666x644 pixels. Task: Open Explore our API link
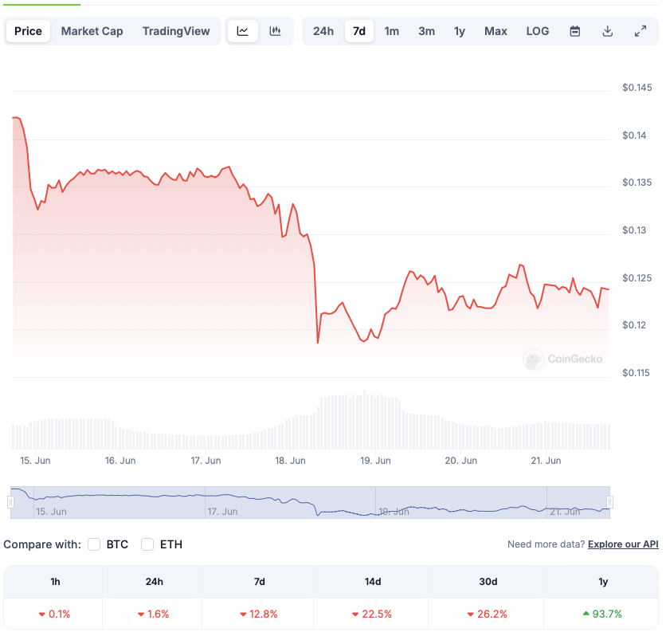[623, 544]
